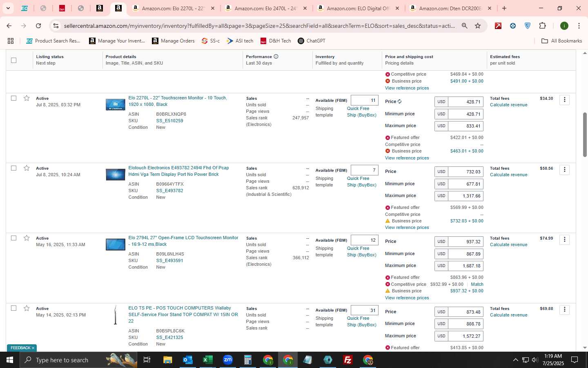This screenshot has width=588, height=368.
Task: Open the D&H Tech bookmark
Action: pyautogui.click(x=276, y=41)
